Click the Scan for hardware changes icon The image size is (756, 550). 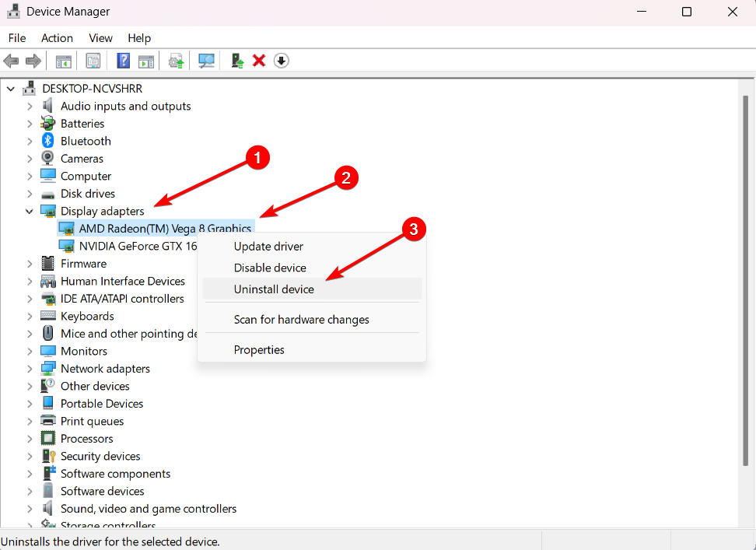pos(206,60)
